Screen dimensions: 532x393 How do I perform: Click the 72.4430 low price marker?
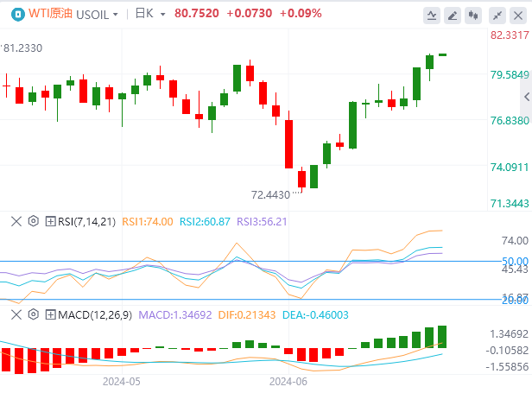coord(270,195)
